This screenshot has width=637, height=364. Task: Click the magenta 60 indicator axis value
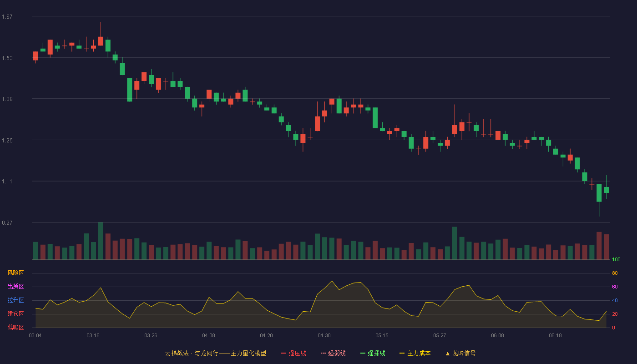point(615,287)
